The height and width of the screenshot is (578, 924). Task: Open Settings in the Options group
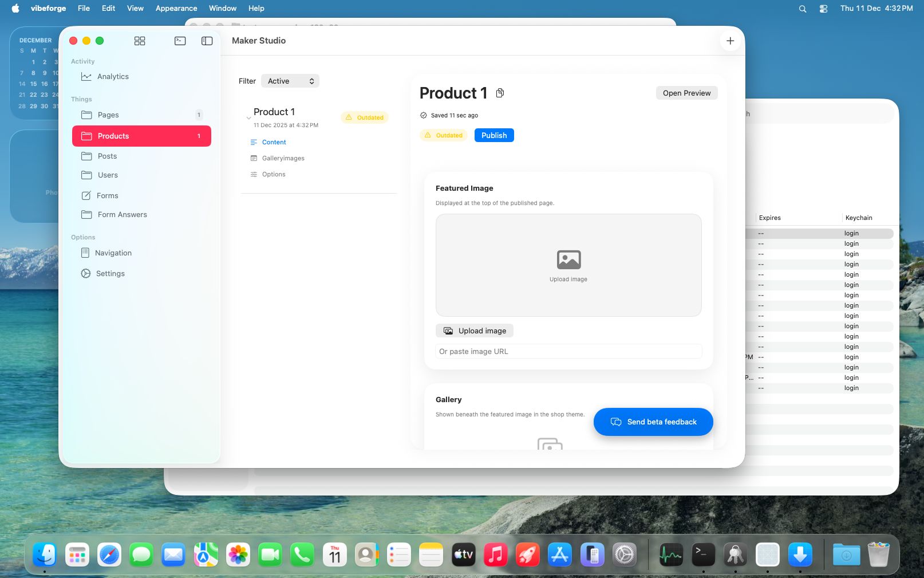110,274
